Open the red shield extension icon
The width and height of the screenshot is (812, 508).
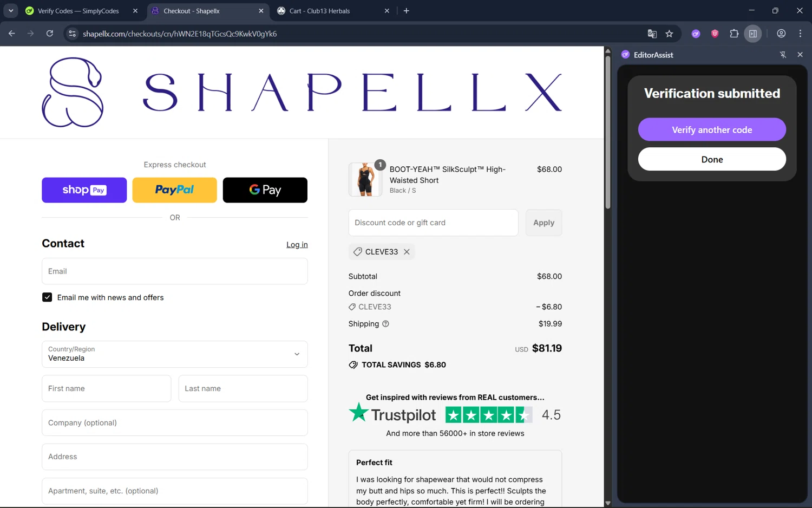click(715, 34)
